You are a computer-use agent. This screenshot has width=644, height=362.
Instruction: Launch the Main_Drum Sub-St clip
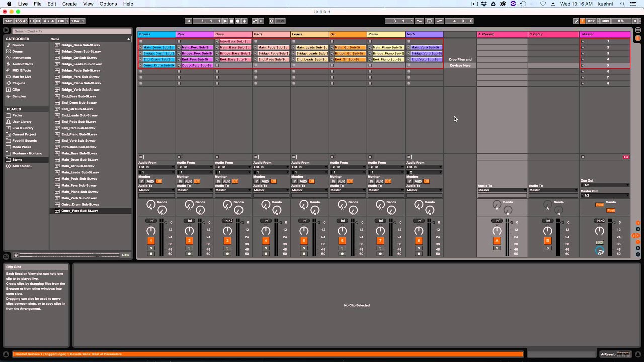click(140, 47)
